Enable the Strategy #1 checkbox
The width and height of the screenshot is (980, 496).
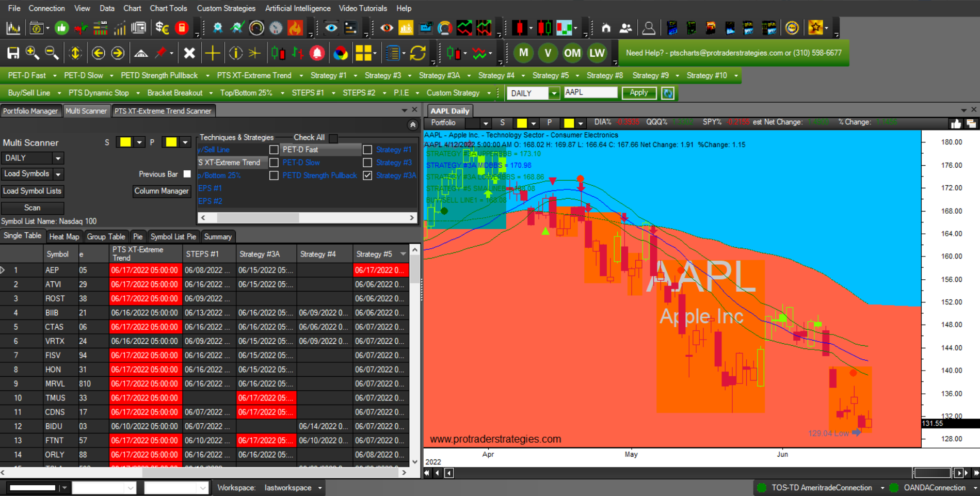tap(367, 150)
